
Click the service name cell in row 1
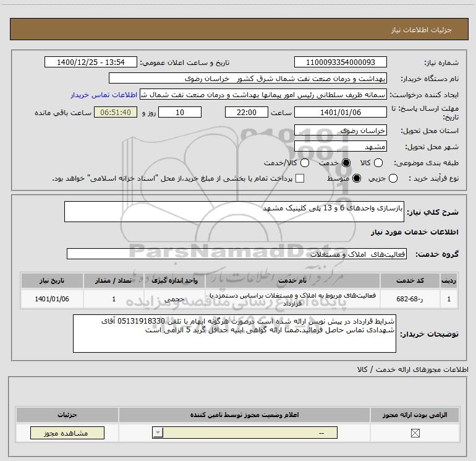click(292, 299)
